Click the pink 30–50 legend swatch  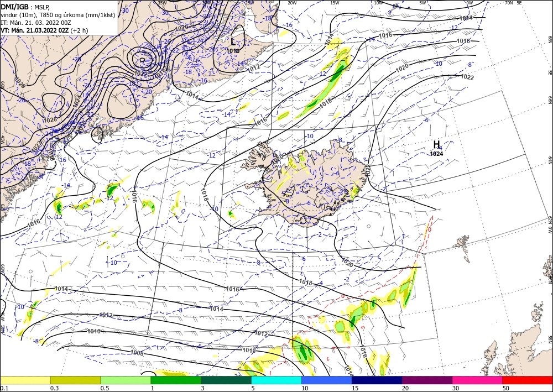tap(478, 380)
